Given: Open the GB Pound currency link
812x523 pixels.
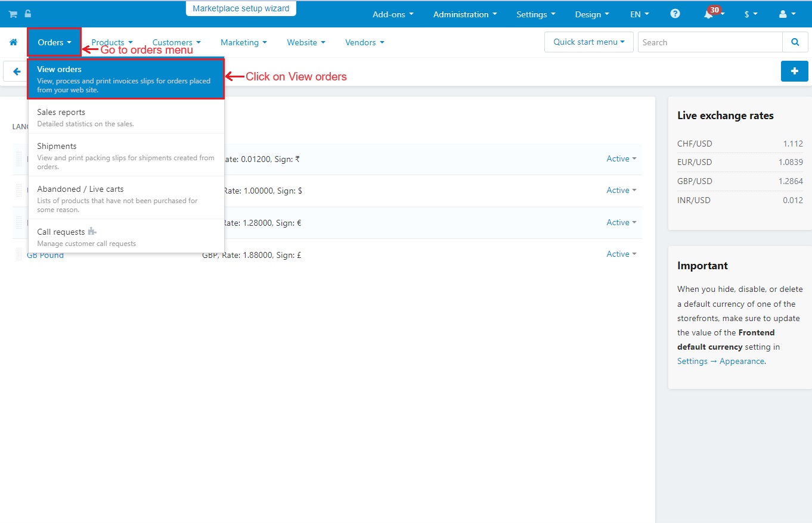Looking at the screenshot, I should (45, 256).
